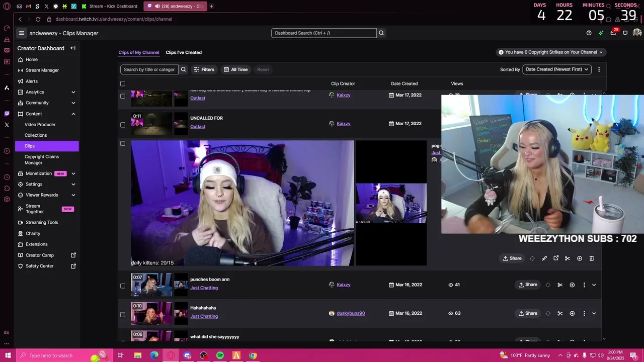
Task: Expand the Community sidebar section
Action: (73, 103)
